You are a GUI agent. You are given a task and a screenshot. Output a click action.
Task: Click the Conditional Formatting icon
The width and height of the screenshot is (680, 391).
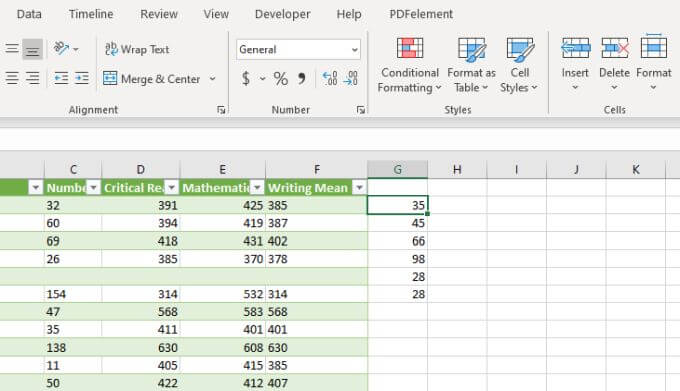[410, 48]
